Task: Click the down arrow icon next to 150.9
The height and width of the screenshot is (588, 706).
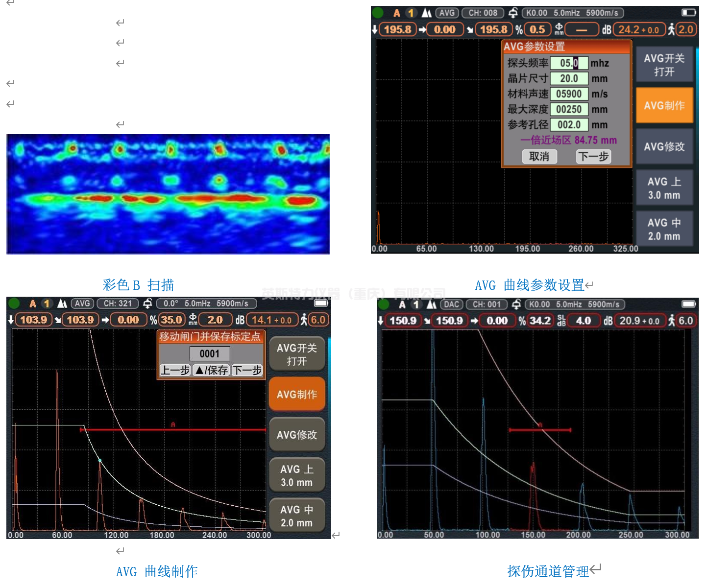Action: [381, 321]
